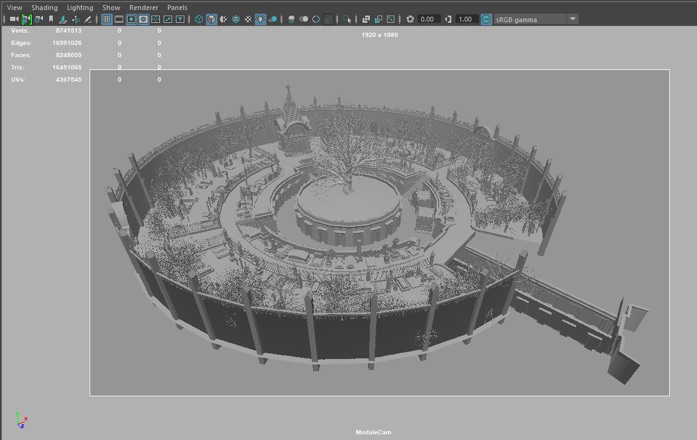Toggle Use All Lights bulb icon
The width and height of the screenshot is (697, 440).
pos(260,19)
